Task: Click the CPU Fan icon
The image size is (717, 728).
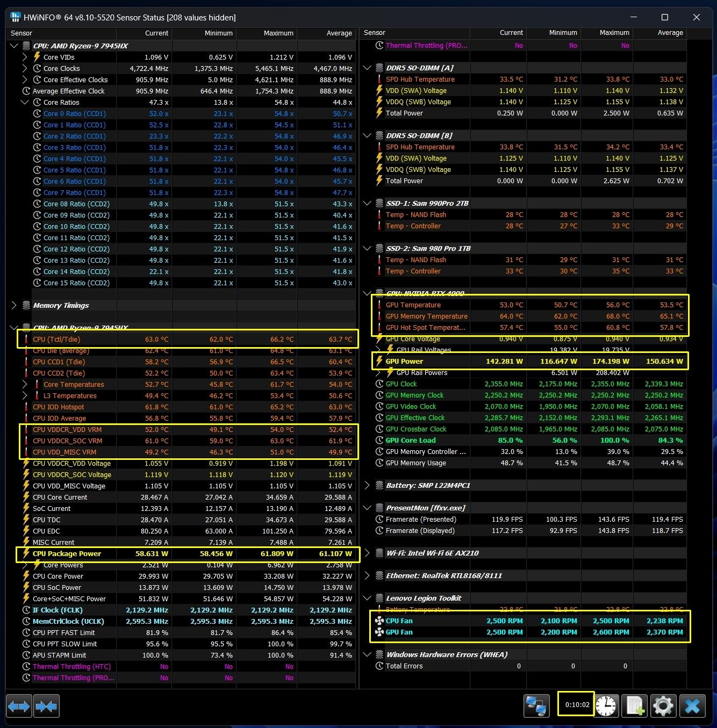Action: [379, 621]
